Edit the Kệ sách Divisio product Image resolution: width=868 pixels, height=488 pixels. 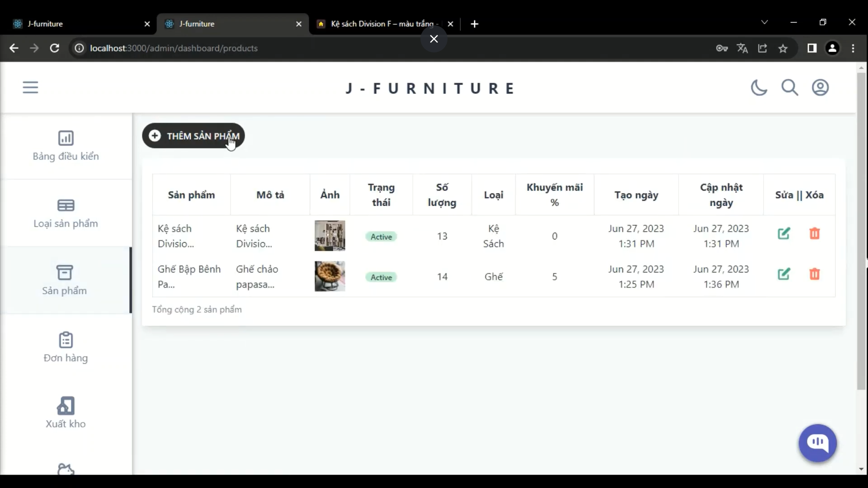click(784, 234)
